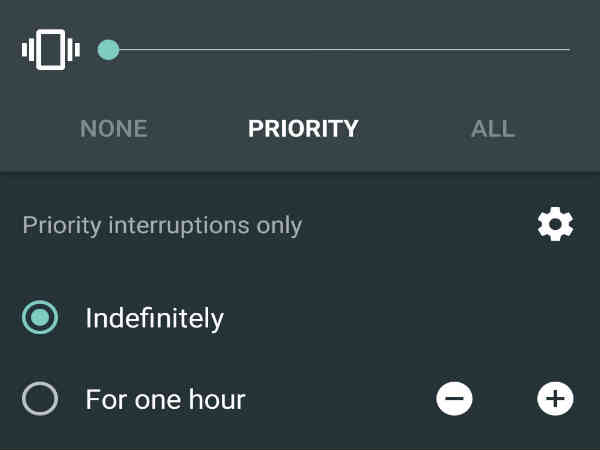Screen dimensions: 600x450
Task: Tap the empty space between the PRIORITY and ALL tabs
Action: pyautogui.click(x=415, y=129)
